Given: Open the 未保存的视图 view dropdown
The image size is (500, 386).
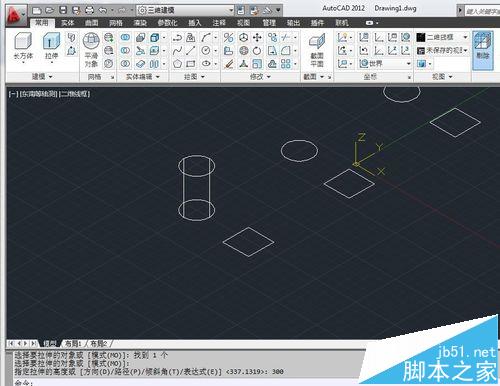Looking at the screenshot, I should 442,50.
